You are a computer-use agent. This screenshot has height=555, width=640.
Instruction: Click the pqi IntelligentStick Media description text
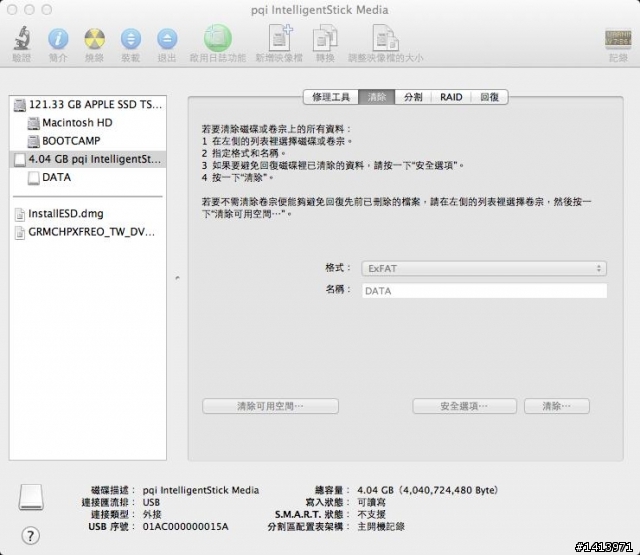point(201,490)
